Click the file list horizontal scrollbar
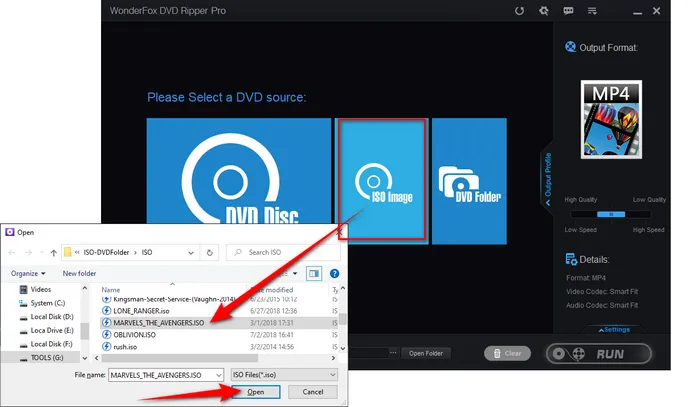The width and height of the screenshot is (700, 407). [x=179, y=358]
